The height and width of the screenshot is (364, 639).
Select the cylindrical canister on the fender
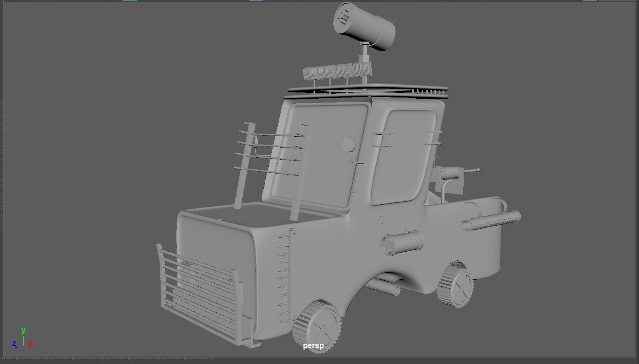click(x=401, y=243)
